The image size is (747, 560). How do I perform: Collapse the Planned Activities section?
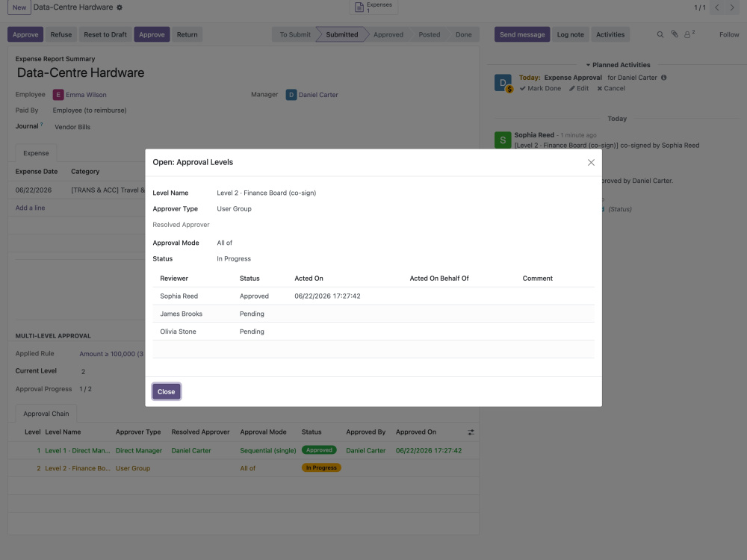pos(618,65)
